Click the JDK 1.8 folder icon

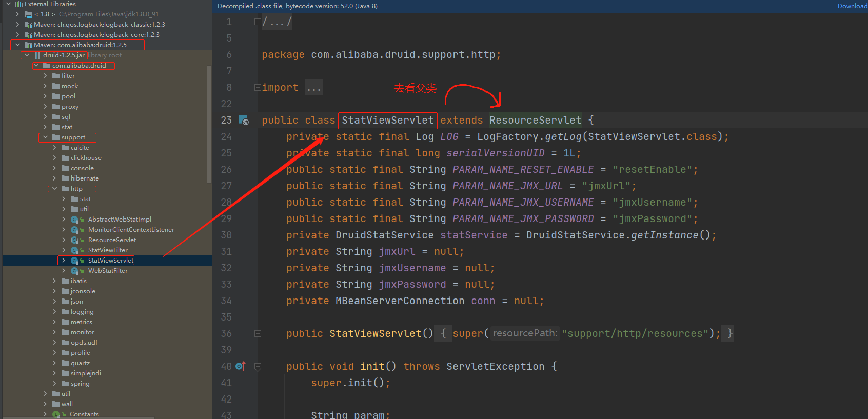(28, 14)
